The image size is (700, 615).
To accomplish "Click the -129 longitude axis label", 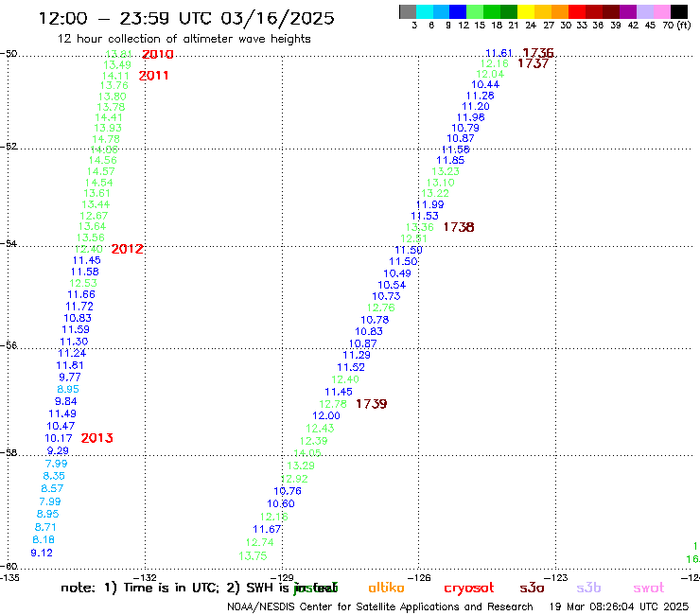I will pyautogui.click(x=282, y=577).
